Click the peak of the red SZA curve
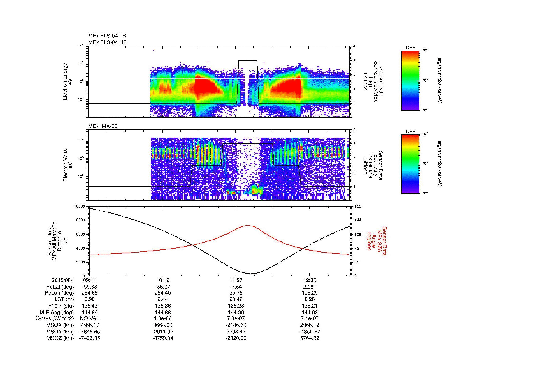This screenshot has height=392, width=555. tap(247, 225)
